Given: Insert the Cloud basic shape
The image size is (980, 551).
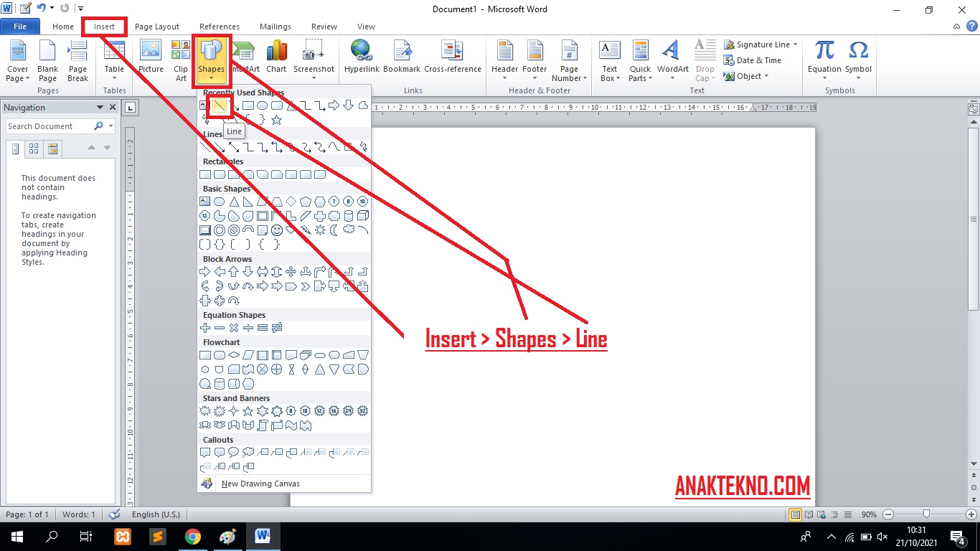Looking at the screenshot, I should coord(349,230).
